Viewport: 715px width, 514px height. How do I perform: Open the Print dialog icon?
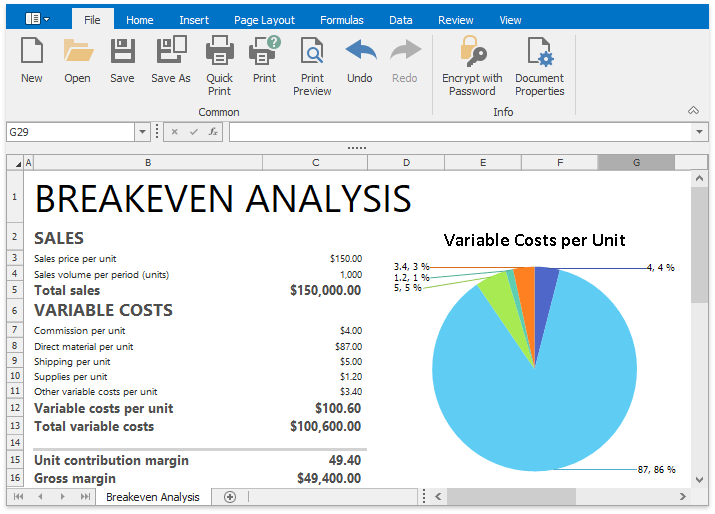click(x=264, y=50)
